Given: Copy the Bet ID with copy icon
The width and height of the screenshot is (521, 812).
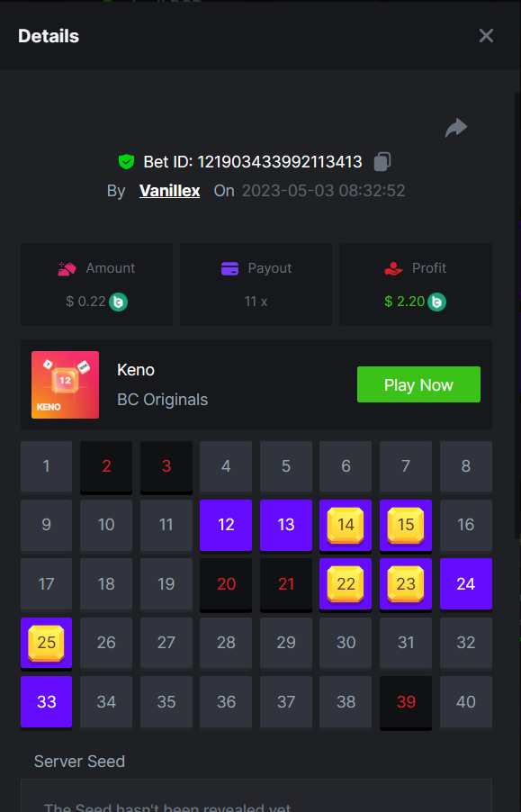Looking at the screenshot, I should pos(382,161).
